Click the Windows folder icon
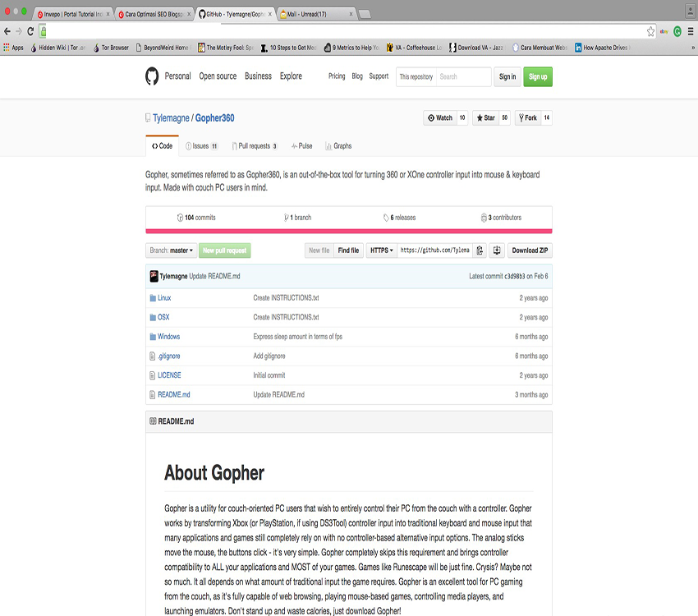This screenshot has height=616, width=698. click(153, 337)
